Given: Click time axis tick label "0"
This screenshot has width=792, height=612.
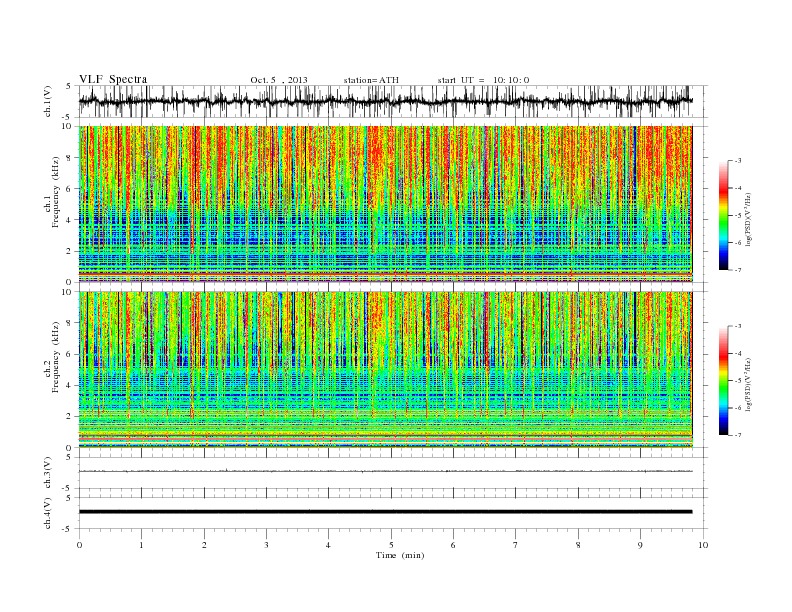Looking at the screenshot, I should point(79,545).
